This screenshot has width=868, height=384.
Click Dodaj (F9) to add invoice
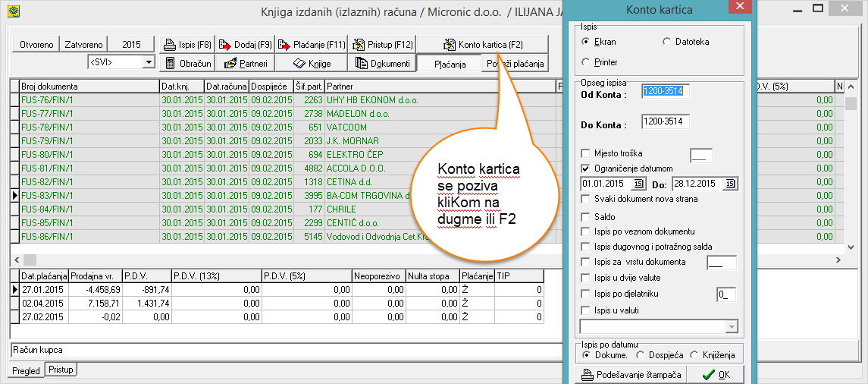click(243, 45)
